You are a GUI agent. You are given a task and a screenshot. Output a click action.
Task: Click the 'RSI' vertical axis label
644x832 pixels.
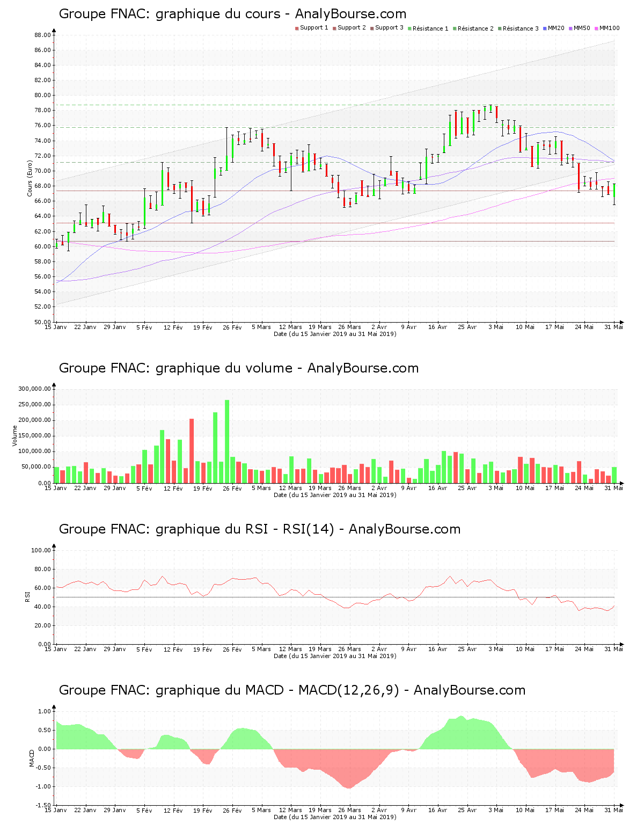27,597
